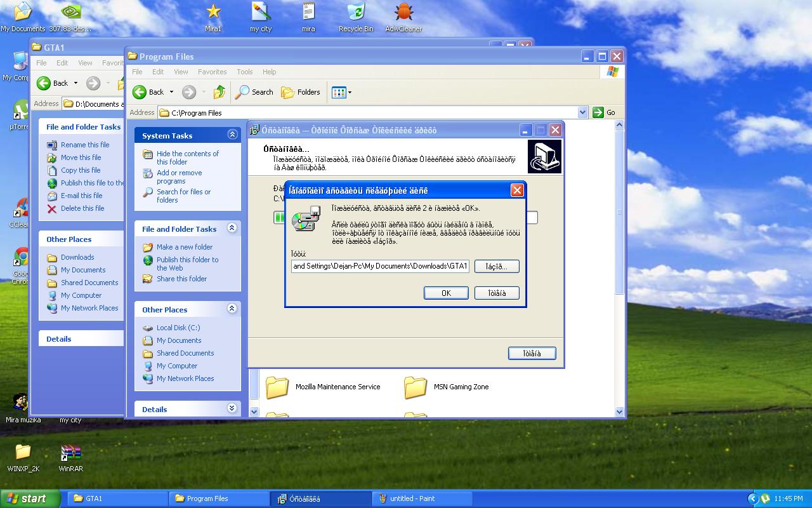
Task: Switch to GTA1 window via taskbar
Action: click(x=117, y=498)
